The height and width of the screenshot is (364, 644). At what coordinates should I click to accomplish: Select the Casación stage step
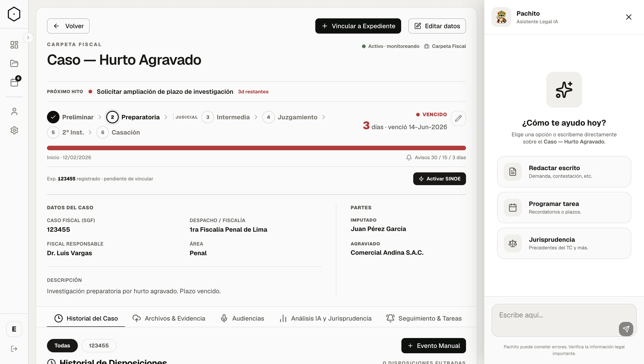(x=118, y=133)
